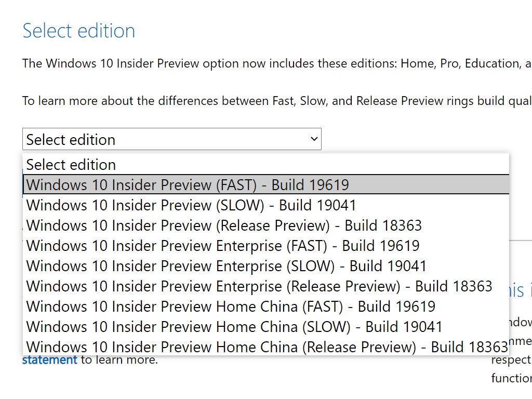
Task: Select Home China (SLOW) Build 19041
Action: coord(234,326)
